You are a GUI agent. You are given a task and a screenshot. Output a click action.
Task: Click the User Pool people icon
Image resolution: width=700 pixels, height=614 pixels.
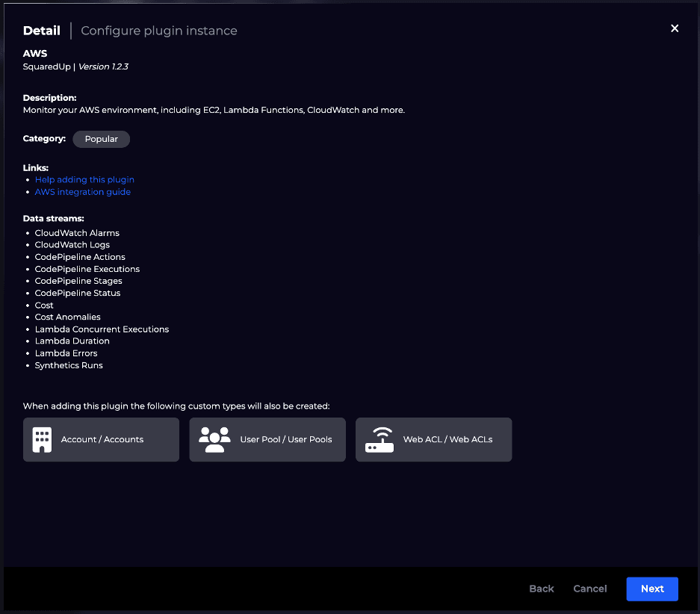pos(214,439)
